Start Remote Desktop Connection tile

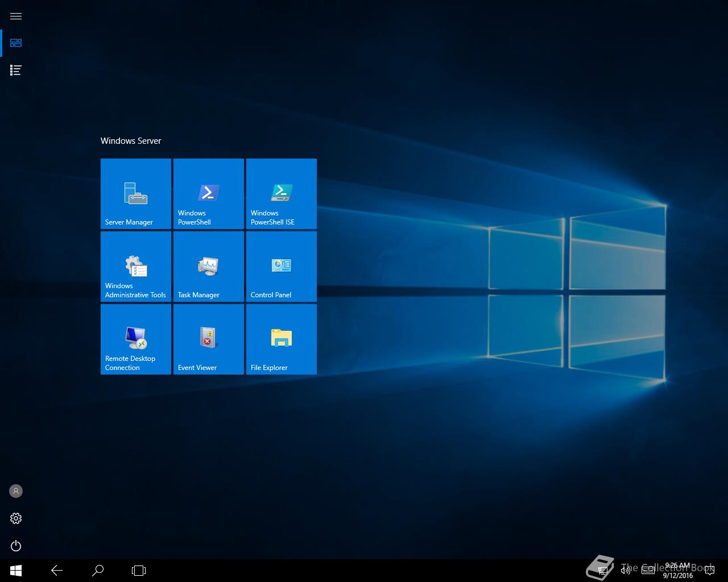tap(136, 339)
